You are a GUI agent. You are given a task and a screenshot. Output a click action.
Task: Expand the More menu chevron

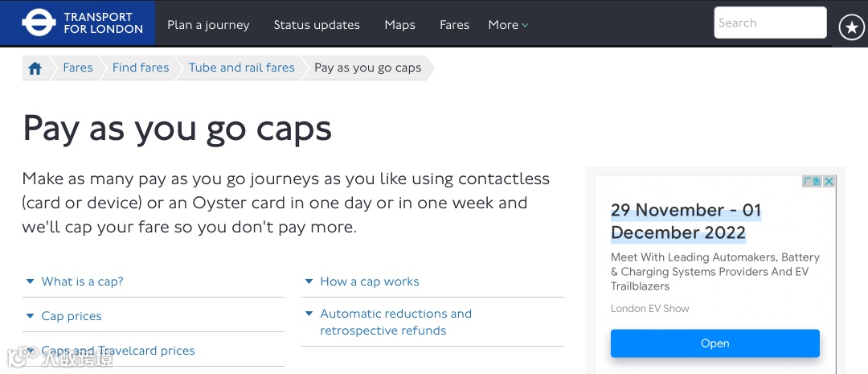[525, 25]
